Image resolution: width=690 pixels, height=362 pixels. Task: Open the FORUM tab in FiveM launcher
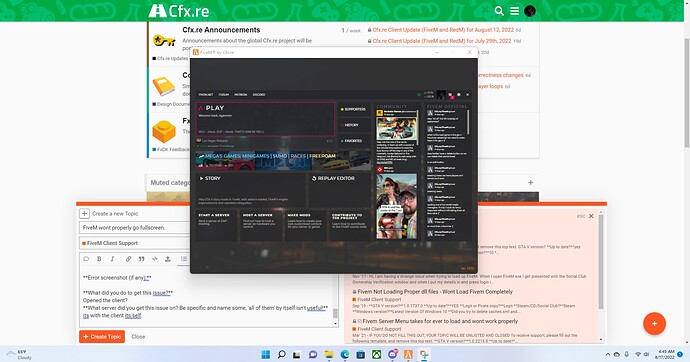click(x=224, y=95)
